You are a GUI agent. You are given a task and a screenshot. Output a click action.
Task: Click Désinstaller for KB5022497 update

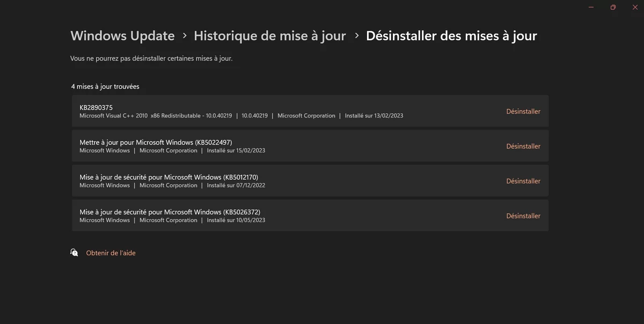click(523, 146)
